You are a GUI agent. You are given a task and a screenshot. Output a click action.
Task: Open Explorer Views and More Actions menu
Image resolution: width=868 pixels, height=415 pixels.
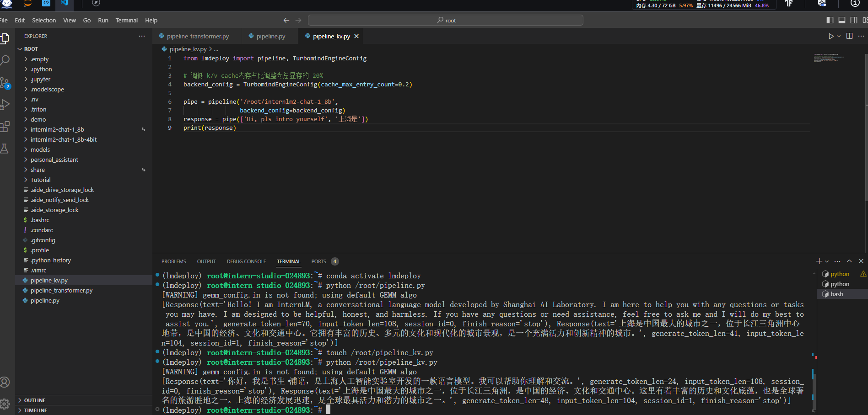142,36
